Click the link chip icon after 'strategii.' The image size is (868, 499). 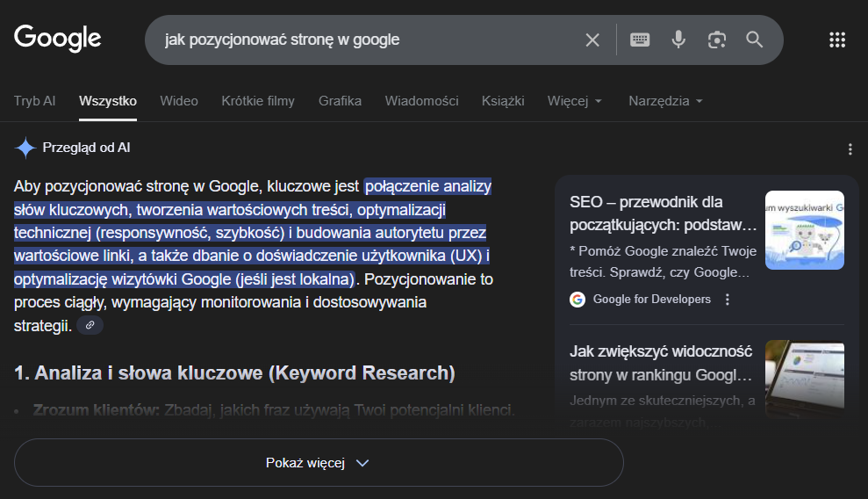point(90,325)
